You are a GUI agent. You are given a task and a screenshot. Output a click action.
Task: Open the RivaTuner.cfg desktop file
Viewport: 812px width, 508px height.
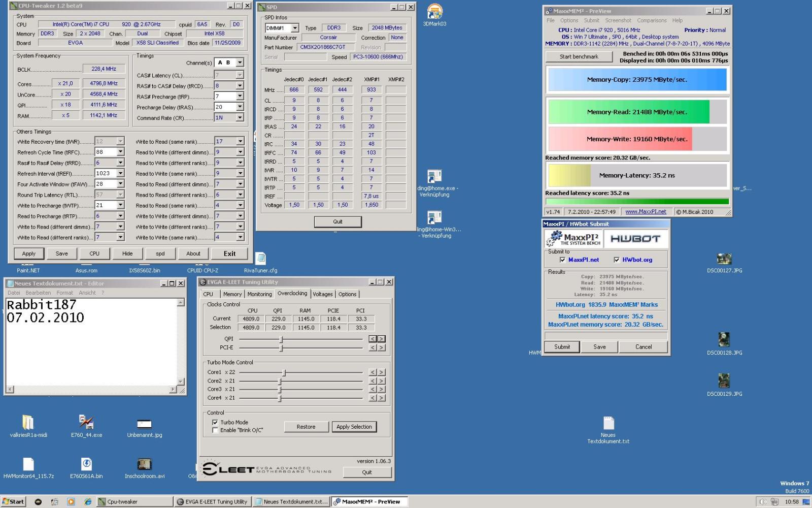260,259
